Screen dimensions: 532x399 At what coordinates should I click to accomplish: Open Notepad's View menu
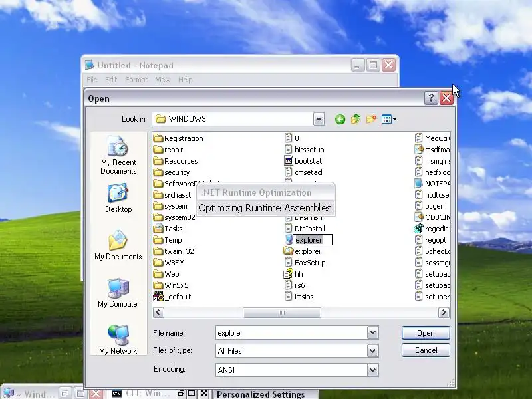pyautogui.click(x=163, y=80)
